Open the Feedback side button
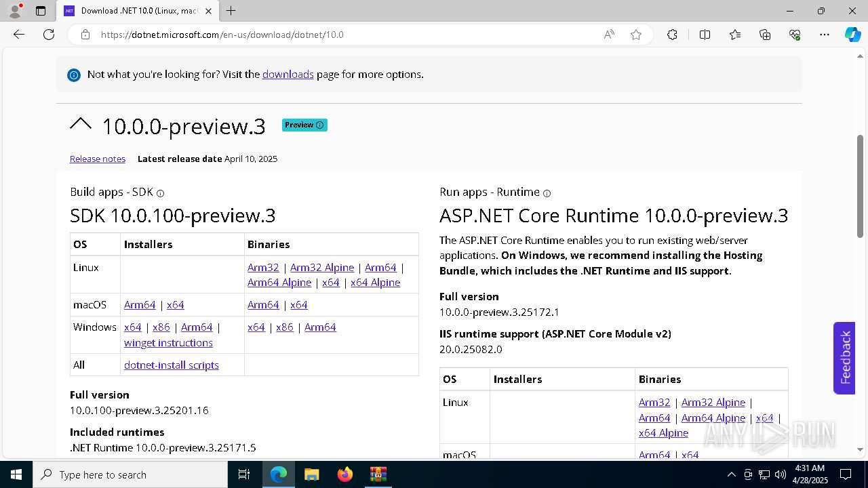868x488 pixels. coord(844,358)
